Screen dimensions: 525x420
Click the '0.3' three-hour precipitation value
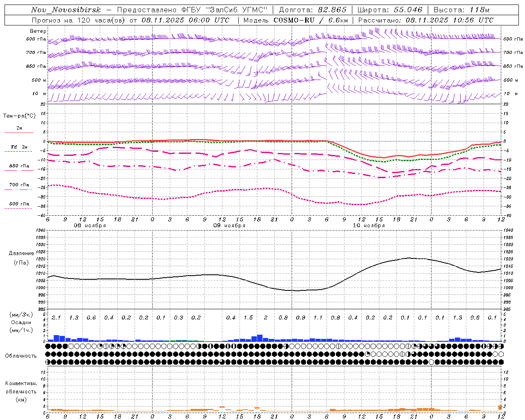(x=178, y=318)
